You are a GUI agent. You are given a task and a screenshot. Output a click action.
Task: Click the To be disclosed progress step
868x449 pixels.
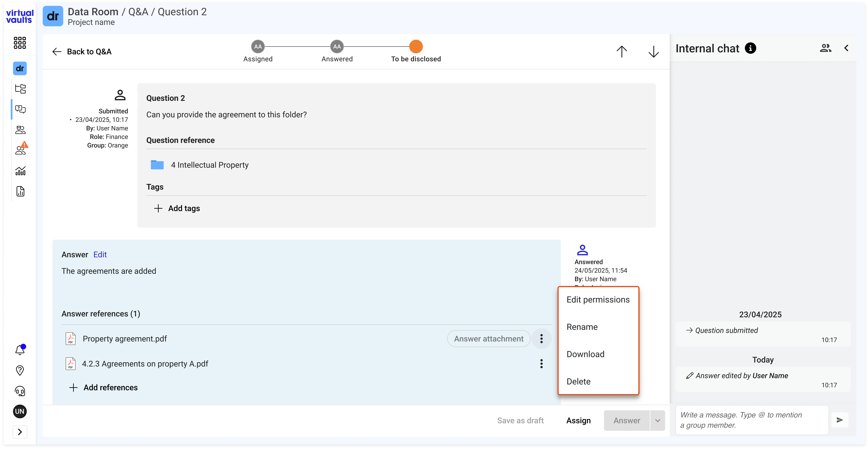pyautogui.click(x=416, y=51)
